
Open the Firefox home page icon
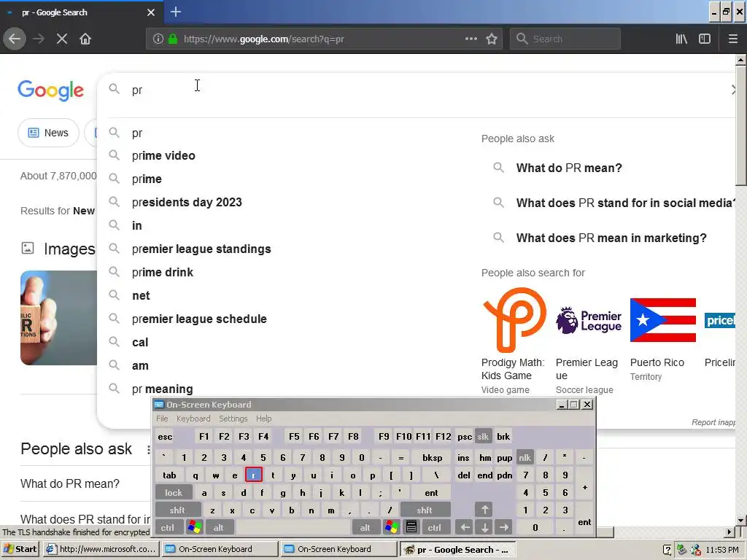(x=85, y=39)
